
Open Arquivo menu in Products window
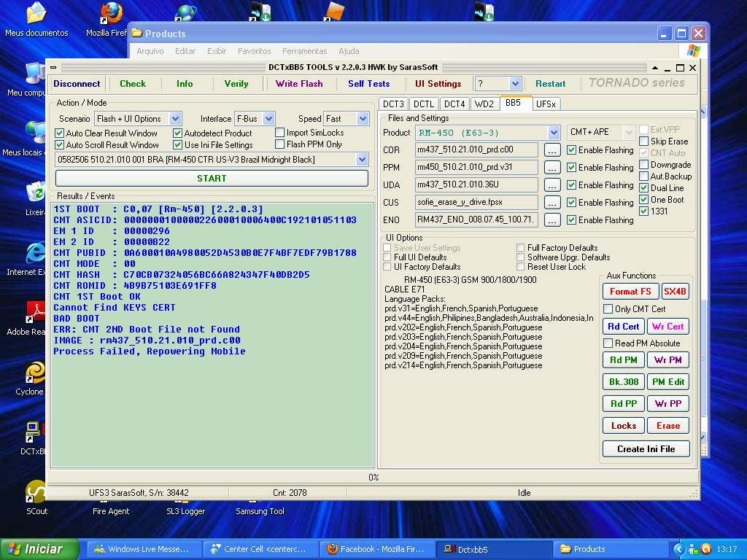[150, 51]
